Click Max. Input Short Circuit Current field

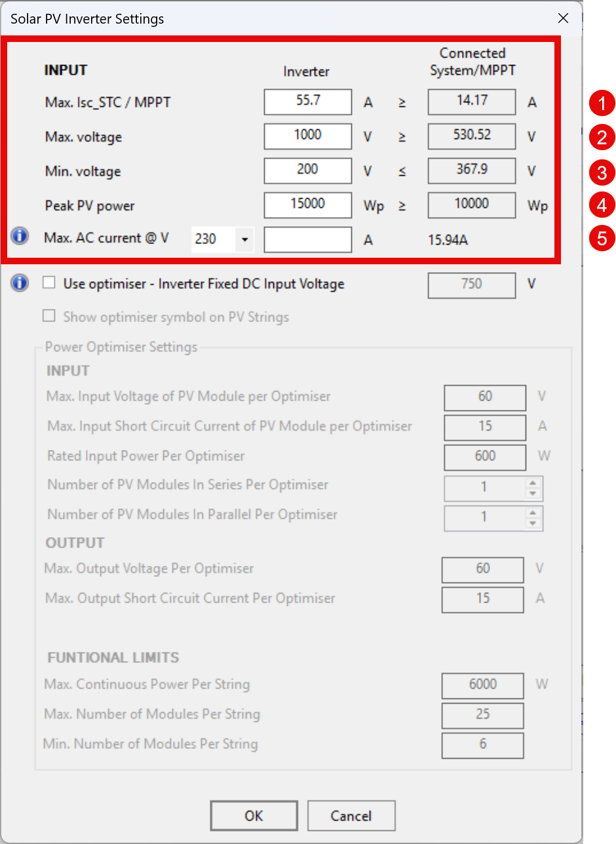(x=485, y=427)
